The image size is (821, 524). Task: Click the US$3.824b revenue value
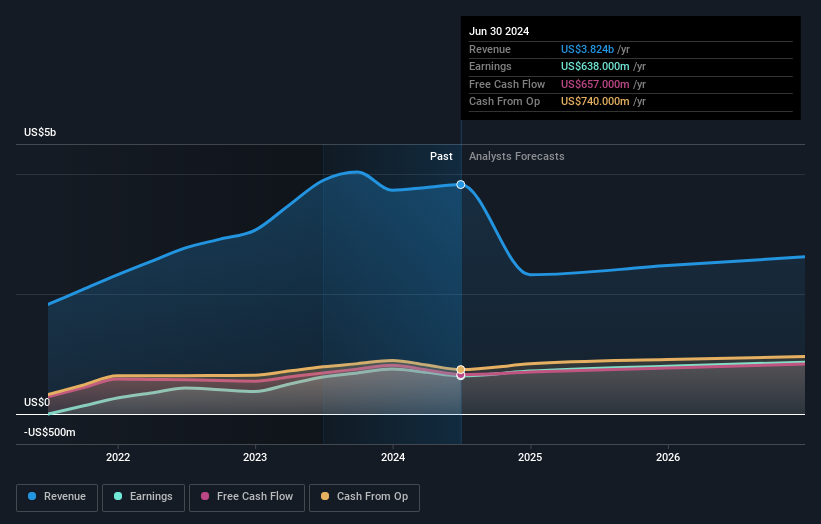point(587,49)
